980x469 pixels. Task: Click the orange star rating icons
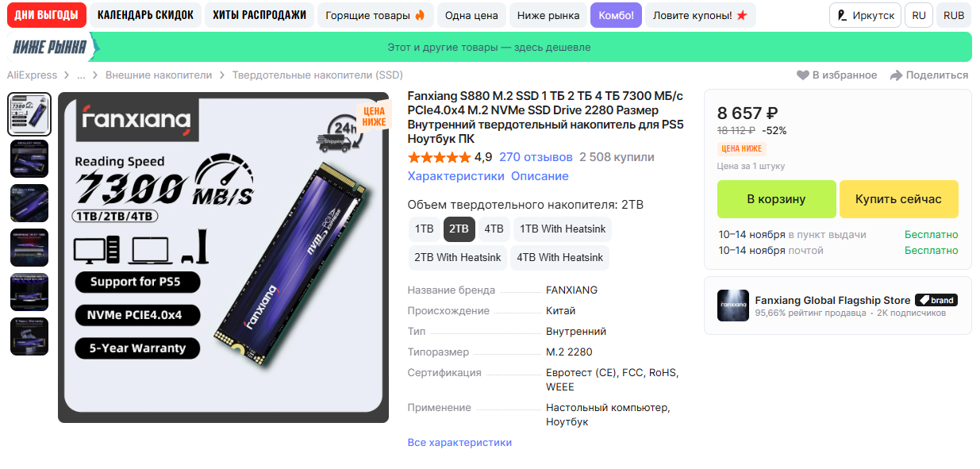tap(439, 157)
